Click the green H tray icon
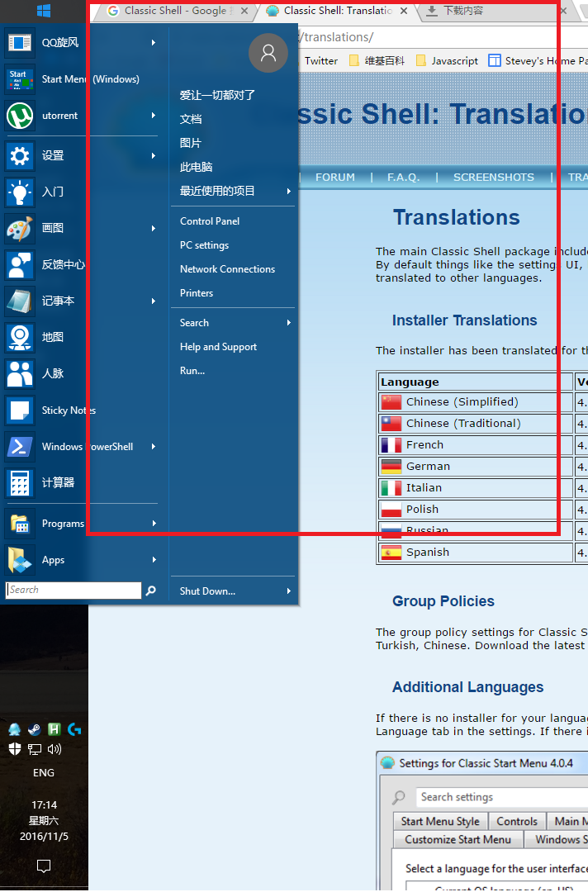 [54, 729]
